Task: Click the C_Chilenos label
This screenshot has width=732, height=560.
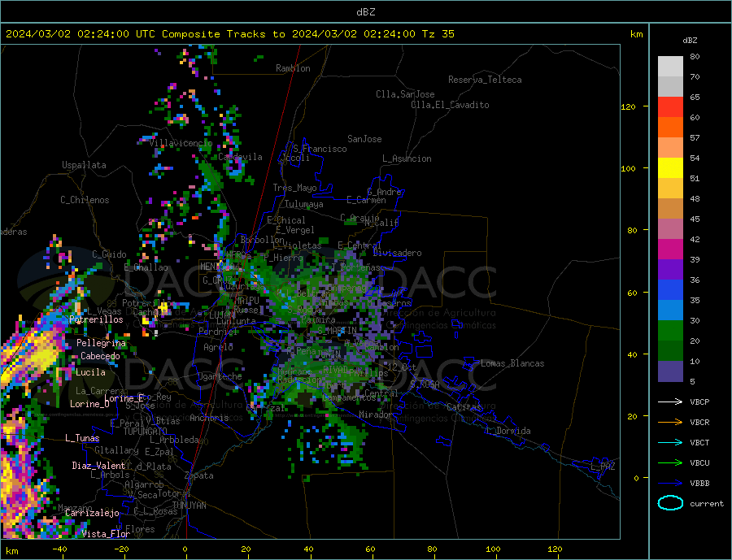Action: coord(85,200)
